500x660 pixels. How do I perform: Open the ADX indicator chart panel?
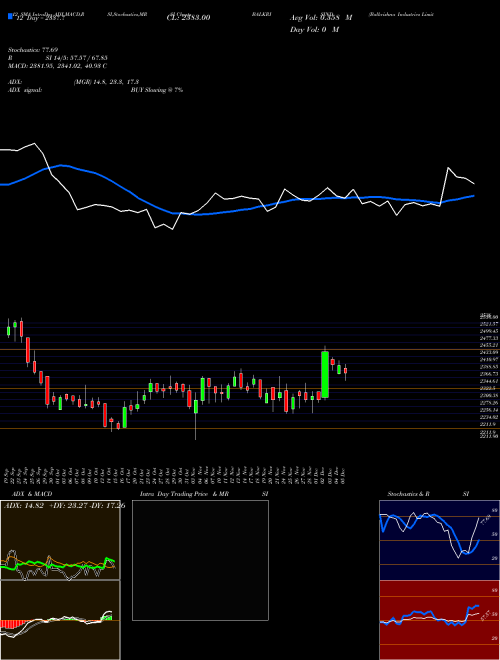point(60,540)
